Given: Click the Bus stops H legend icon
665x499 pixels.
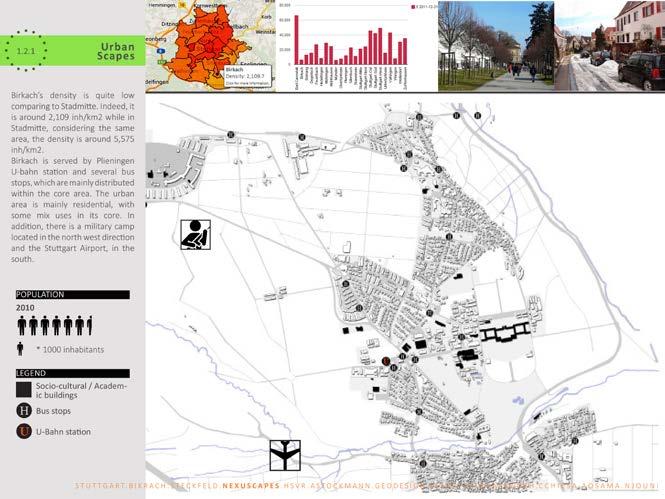Looking at the screenshot, I should [24, 410].
